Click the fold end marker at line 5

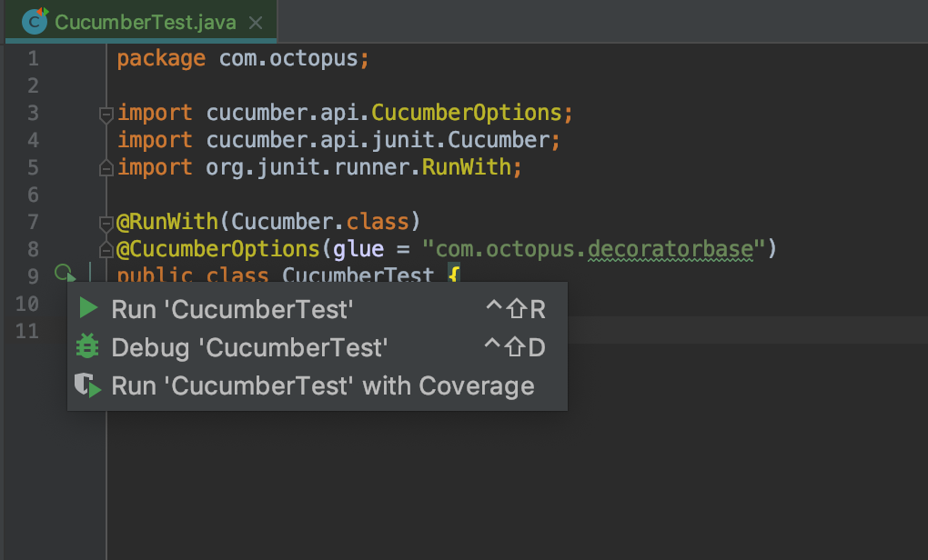106,168
